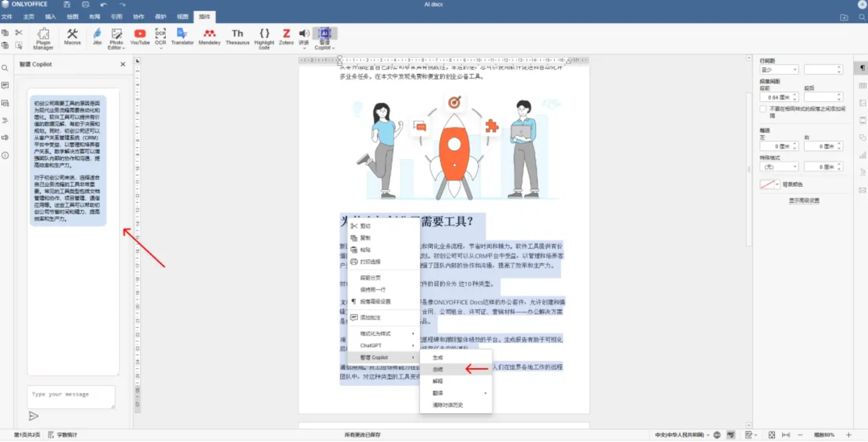The height and width of the screenshot is (442, 868).
Task: Click the zoom in plus button
Action: 848,435
